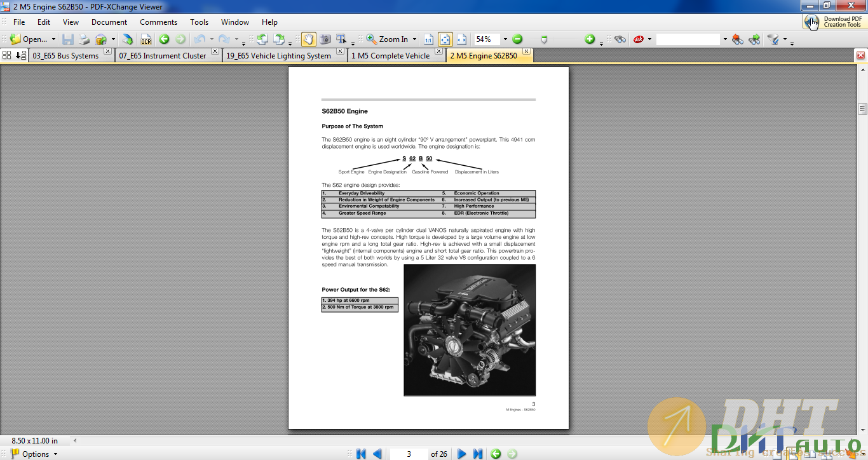Go to the previous page
The image size is (868, 460).
click(377, 454)
